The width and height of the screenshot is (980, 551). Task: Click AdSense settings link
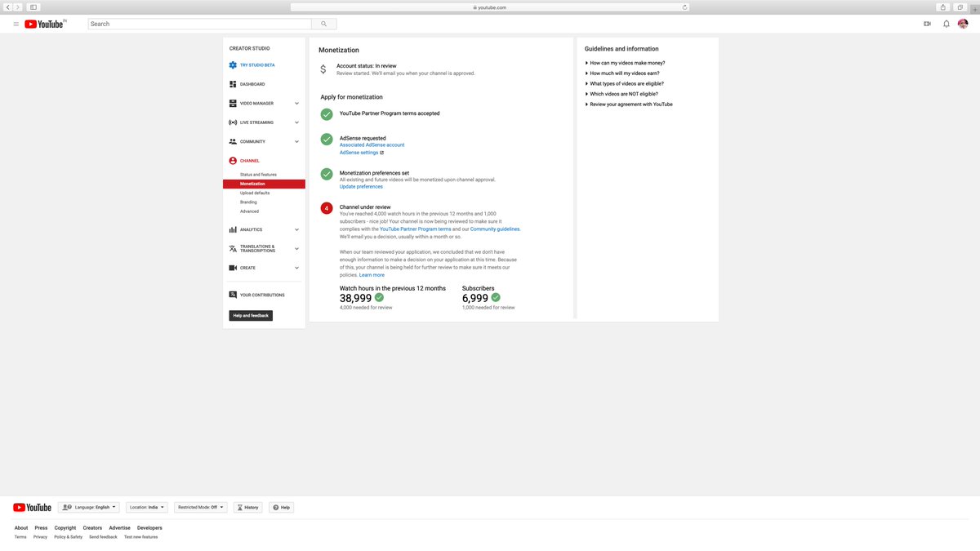[359, 153]
